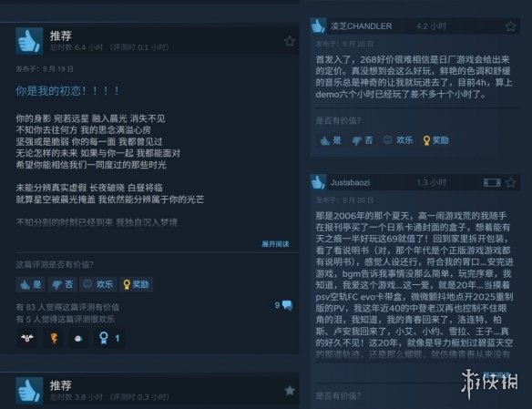
Task: Vote 否 on the 你是我的初恋 review
Action: [x=63, y=284]
